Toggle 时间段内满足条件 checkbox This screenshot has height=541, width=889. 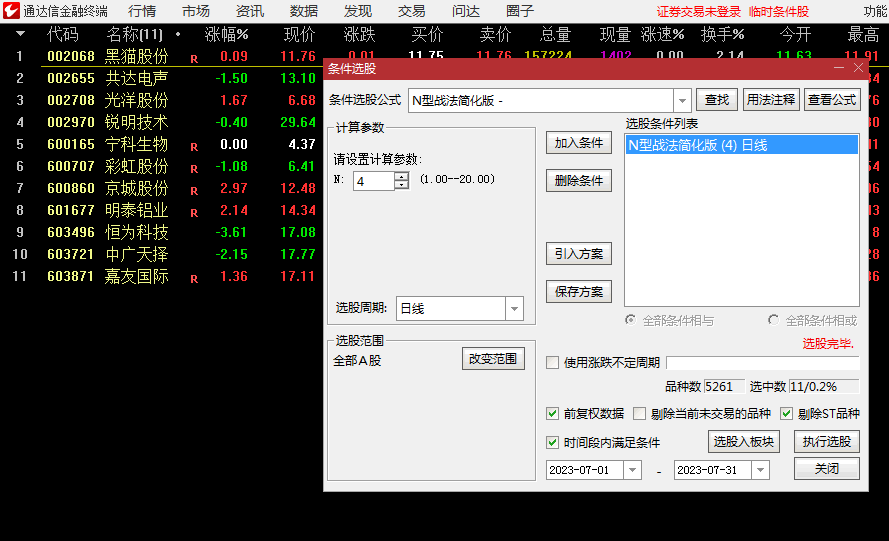click(x=552, y=442)
